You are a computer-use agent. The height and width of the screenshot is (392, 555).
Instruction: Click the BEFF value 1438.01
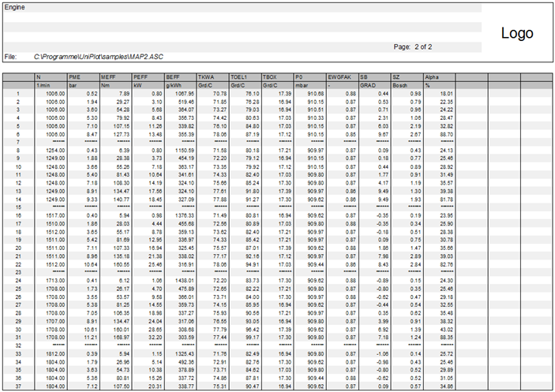click(x=184, y=281)
